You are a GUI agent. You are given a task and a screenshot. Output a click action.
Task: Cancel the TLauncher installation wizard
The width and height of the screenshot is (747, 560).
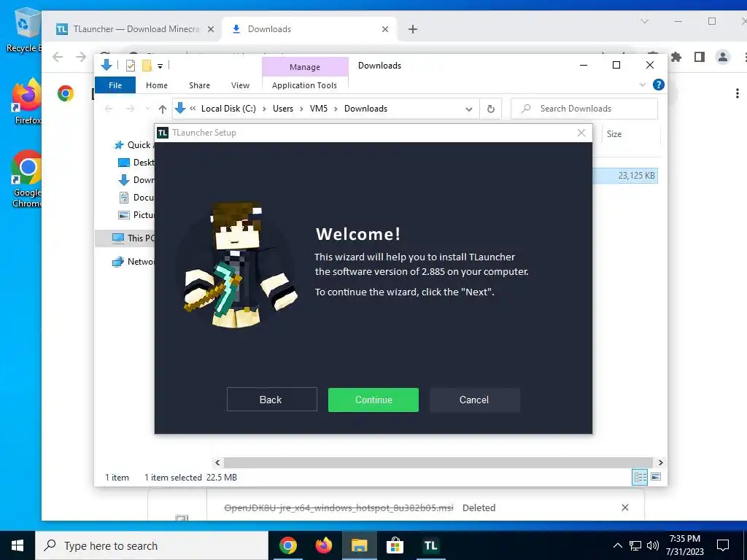point(474,400)
